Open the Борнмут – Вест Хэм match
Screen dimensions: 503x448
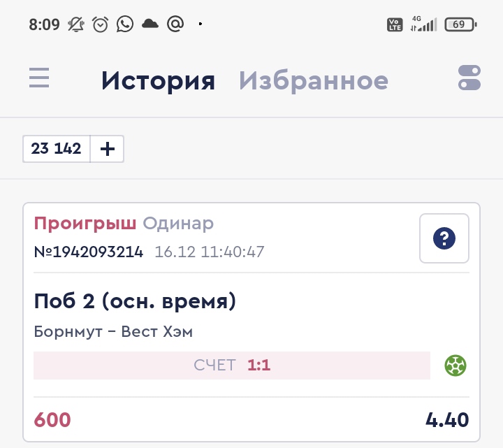click(x=113, y=332)
